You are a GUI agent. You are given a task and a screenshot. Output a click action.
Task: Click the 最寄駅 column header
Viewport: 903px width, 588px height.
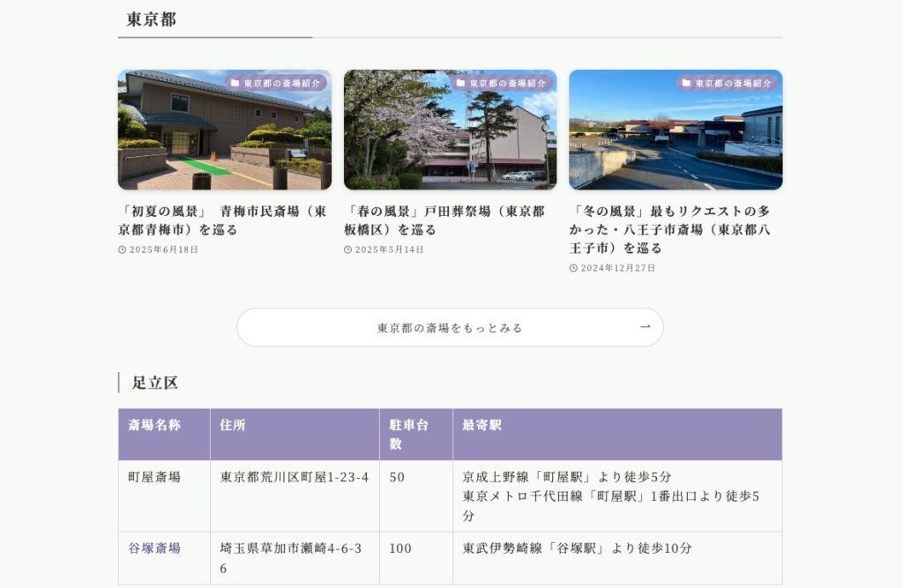point(481,425)
